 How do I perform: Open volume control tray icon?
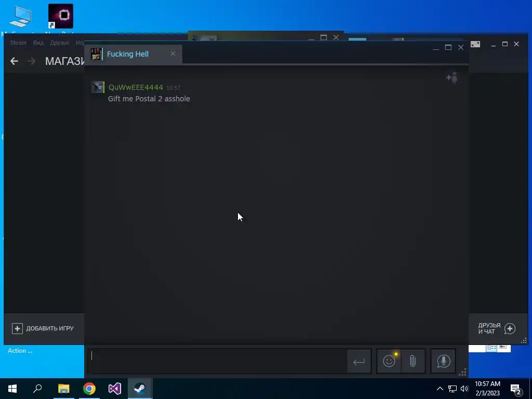[464, 389]
